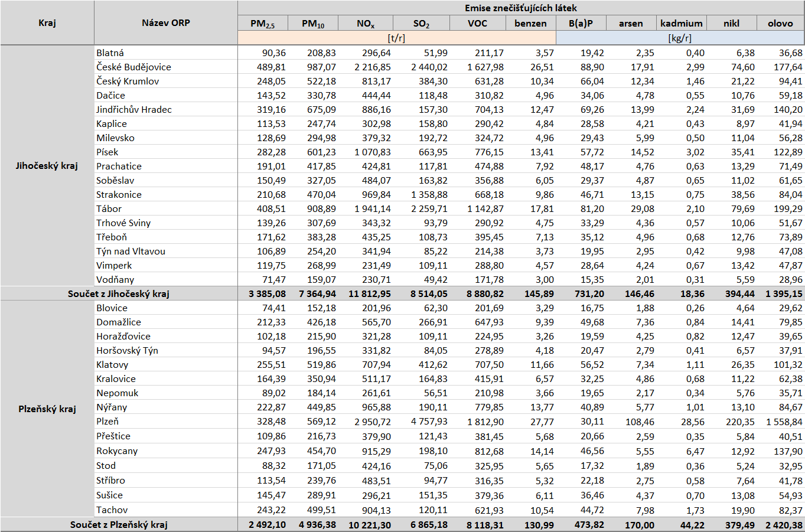Select the benzen column header
The image size is (805, 532).
531,24
